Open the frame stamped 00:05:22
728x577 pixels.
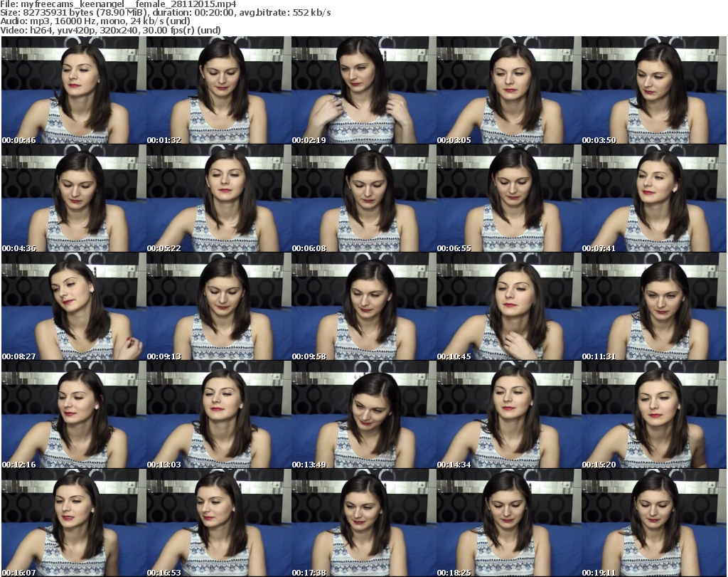pos(219,198)
